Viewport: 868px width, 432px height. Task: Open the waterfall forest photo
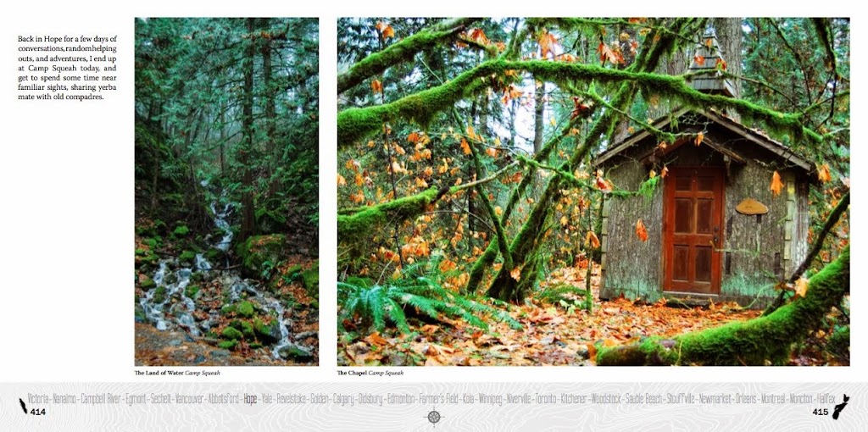click(x=226, y=191)
